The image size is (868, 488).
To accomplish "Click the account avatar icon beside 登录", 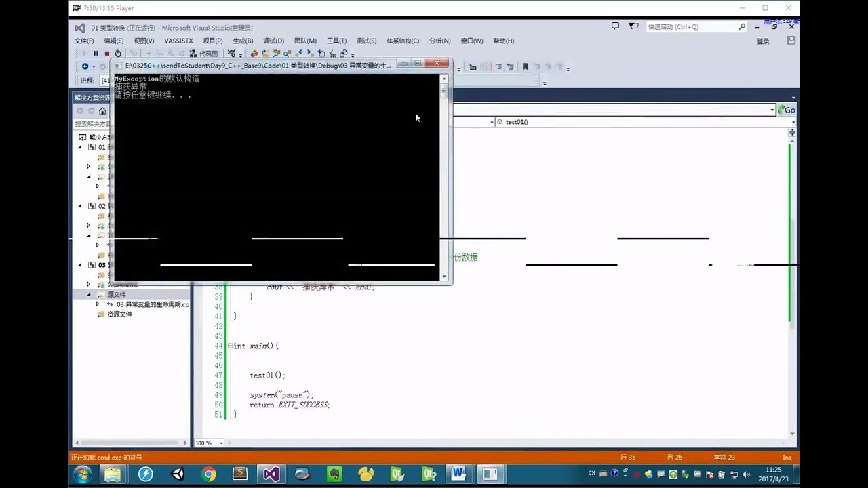I will pyautogui.click(x=791, y=41).
